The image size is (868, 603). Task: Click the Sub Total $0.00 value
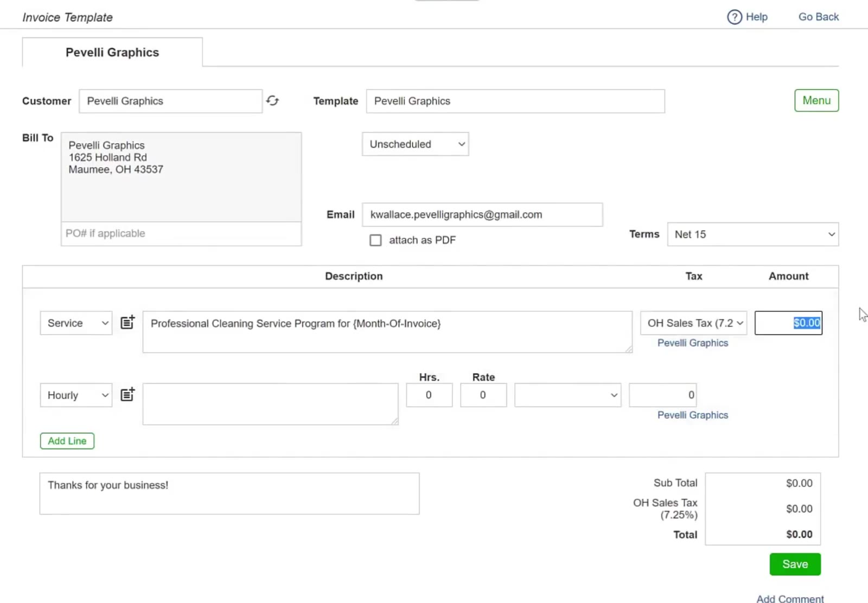799,483
